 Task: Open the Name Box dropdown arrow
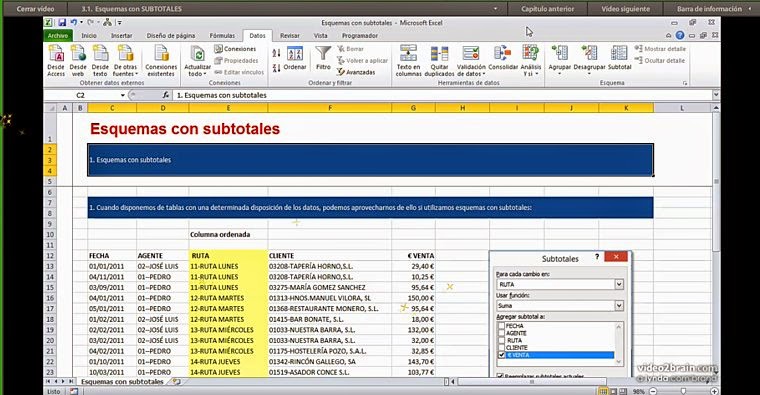click(x=123, y=95)
